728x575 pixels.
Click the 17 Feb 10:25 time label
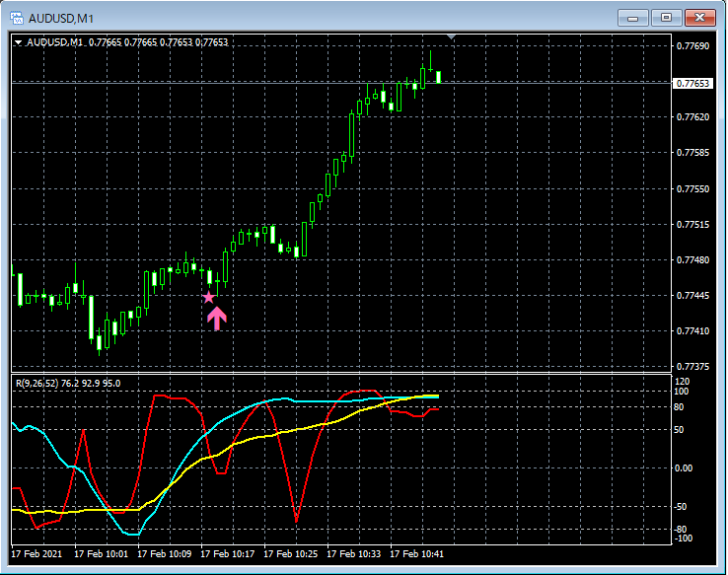tap(291, 554)
